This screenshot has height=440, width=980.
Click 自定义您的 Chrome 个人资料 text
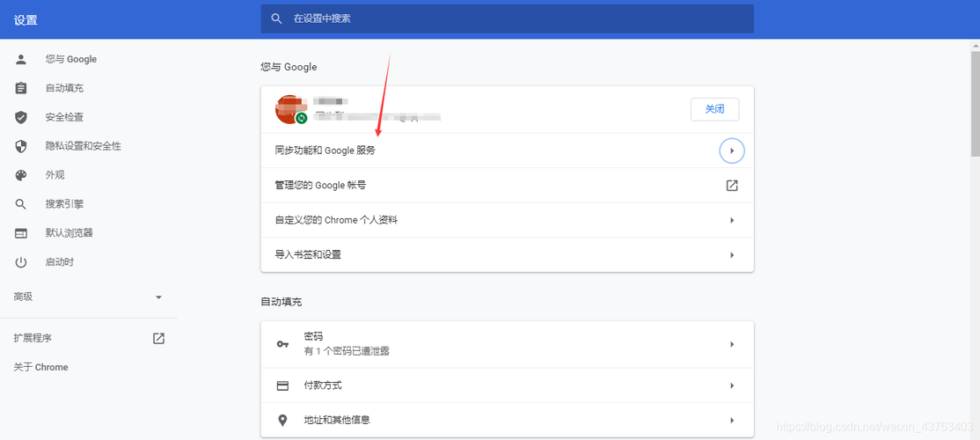(336, 221)
